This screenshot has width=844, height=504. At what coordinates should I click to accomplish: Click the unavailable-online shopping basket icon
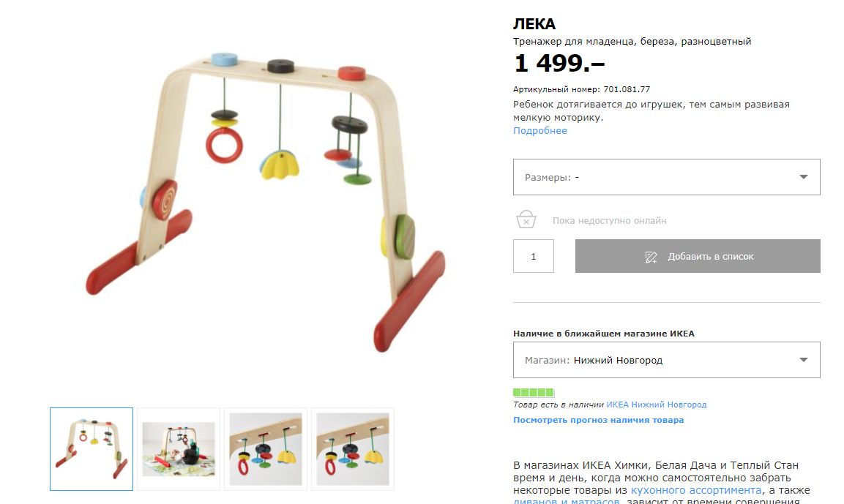526,219
